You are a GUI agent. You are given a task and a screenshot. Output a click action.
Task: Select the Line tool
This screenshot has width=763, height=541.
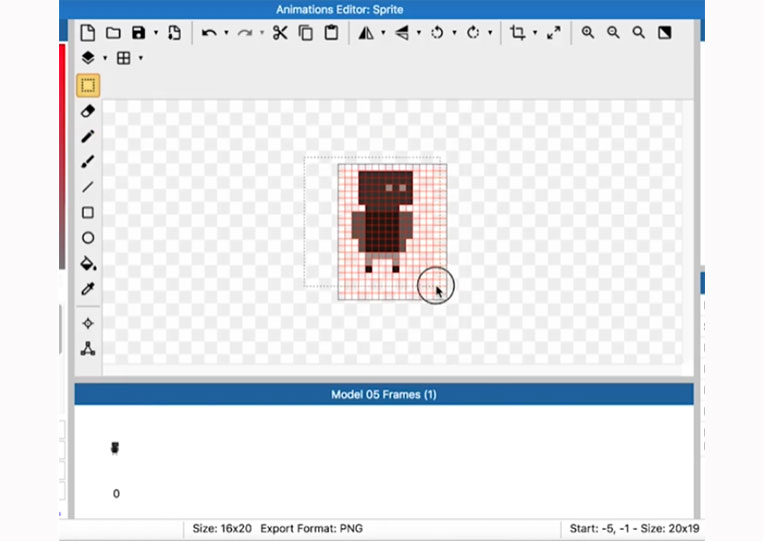88,187
